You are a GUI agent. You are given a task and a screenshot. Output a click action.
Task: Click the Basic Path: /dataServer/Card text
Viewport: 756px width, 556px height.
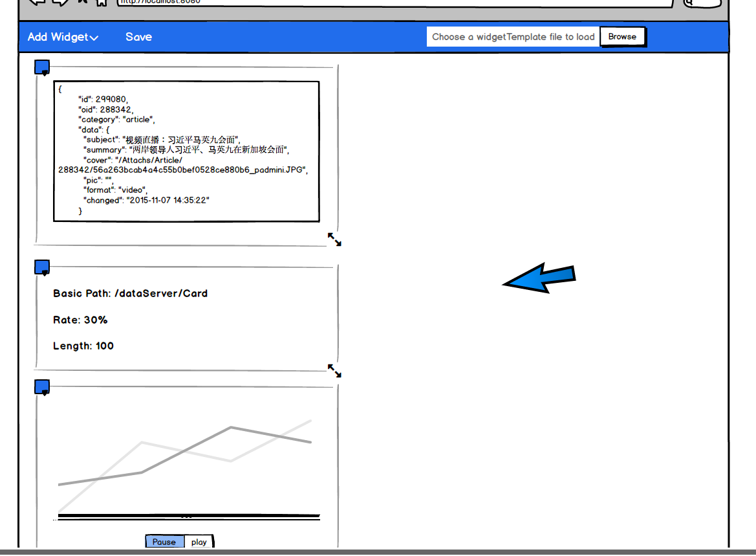pos(130,293)
